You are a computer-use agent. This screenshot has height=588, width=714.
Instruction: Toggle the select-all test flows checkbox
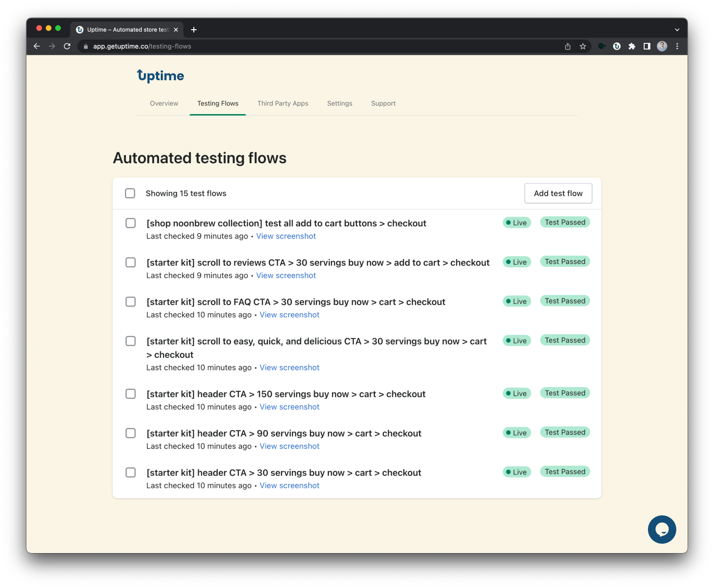130,193
